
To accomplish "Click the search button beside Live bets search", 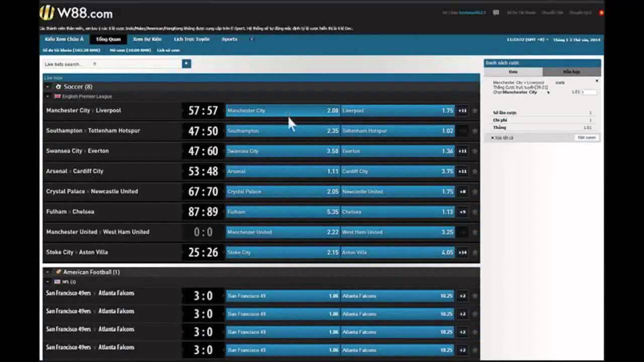I will click(186, 64).
